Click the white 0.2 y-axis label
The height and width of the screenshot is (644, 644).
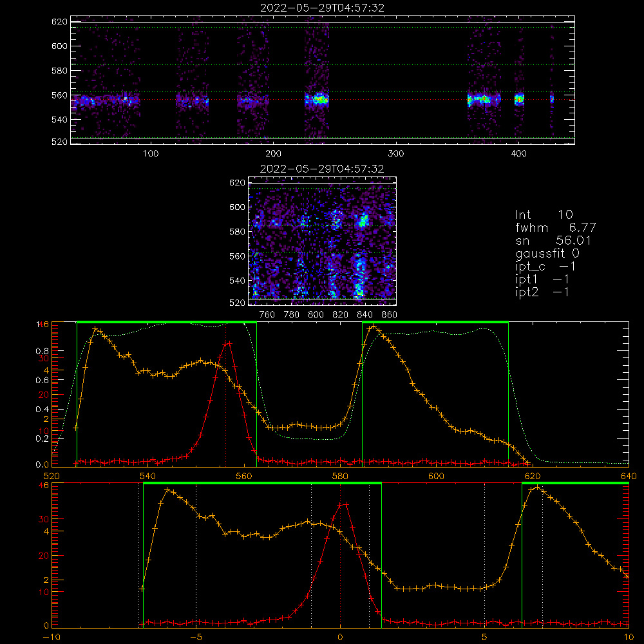(43, 439)
